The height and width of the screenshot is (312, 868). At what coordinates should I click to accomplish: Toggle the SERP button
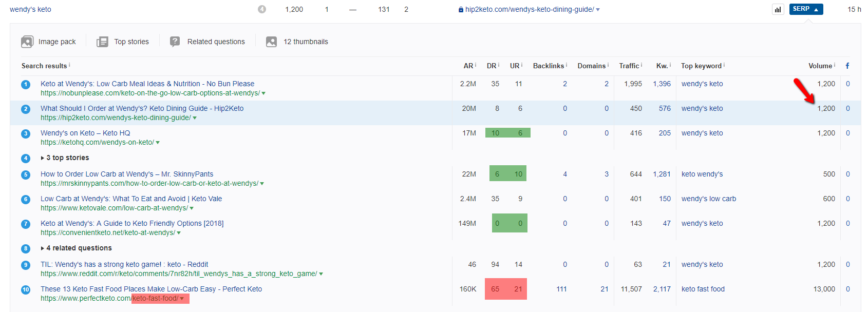tap(806, 9)
